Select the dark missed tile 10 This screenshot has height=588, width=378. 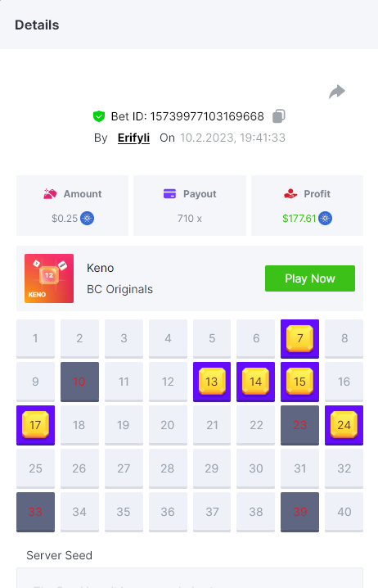80,382
